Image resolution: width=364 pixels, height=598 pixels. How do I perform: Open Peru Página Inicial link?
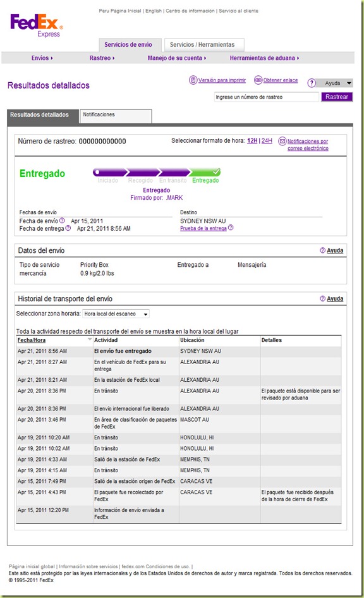pyautogui.click(x=120, y=11)
